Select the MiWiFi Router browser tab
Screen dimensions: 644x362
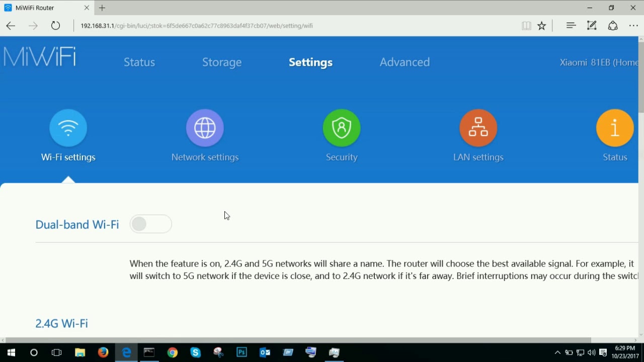46,8
